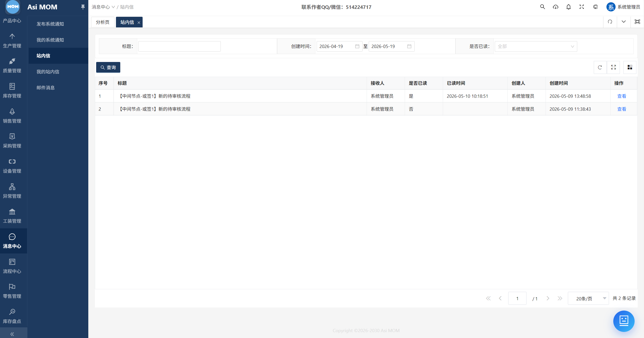Viewport: 644px width, 338px height.
Task: Open the floating assistant chat button
Action: pos(624,321)
